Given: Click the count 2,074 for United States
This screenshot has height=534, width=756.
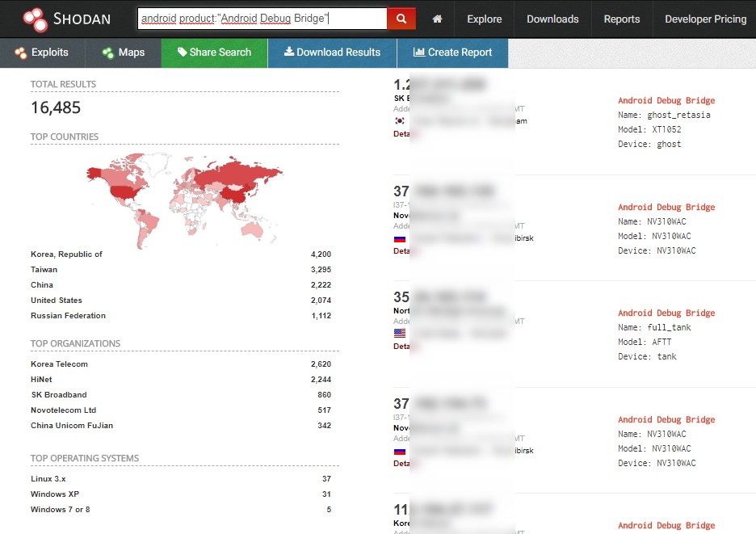Looking at the screenshot, I should click(321, 301).
